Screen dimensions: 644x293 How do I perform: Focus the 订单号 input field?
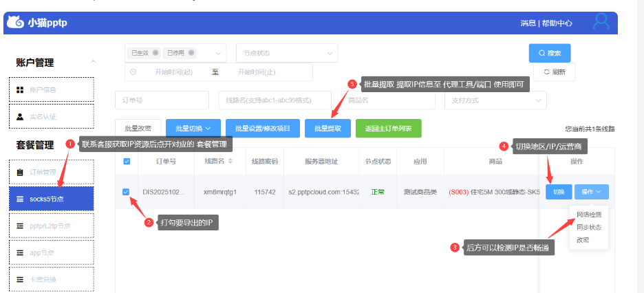tap(162, 100)
